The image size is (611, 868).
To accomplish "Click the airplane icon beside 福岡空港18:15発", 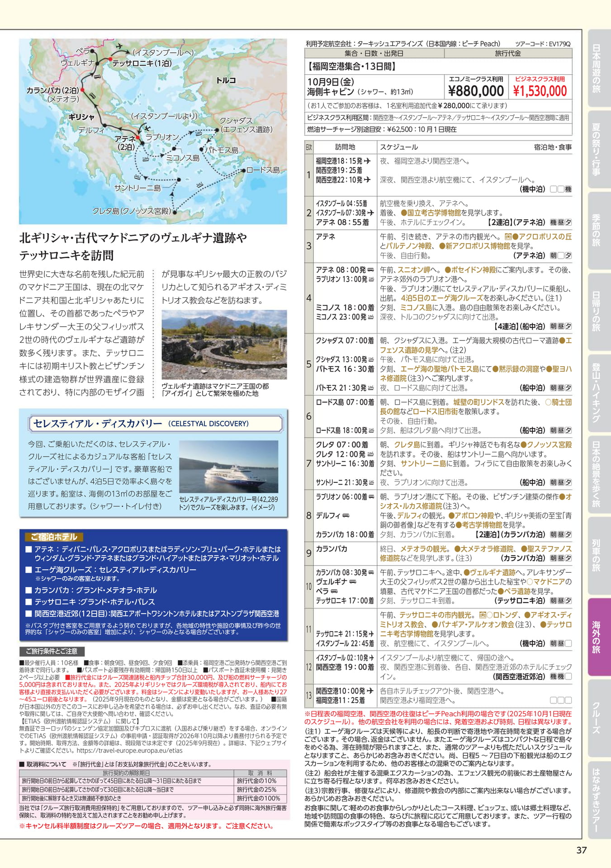I will (x=367, y=161).
